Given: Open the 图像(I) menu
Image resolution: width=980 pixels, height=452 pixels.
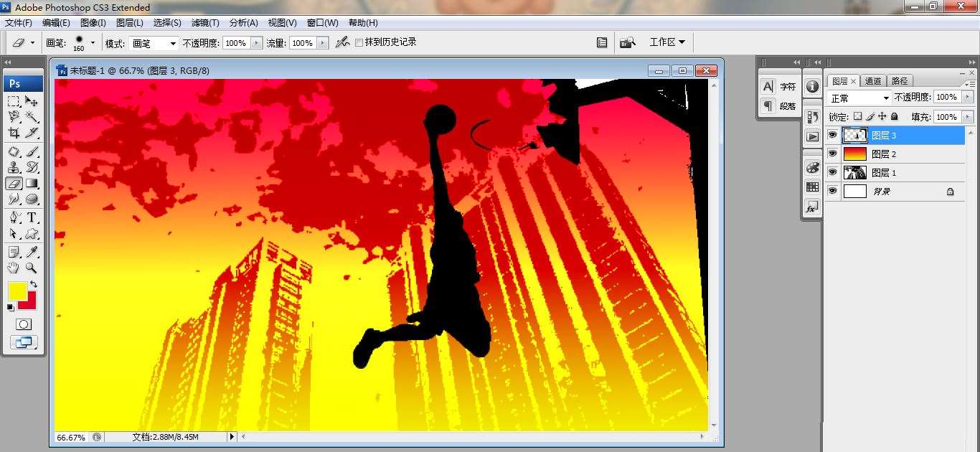Looking at the screenshot, I should point(93,23).
